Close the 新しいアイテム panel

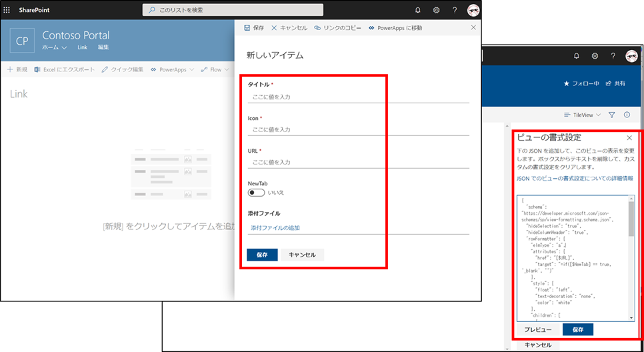473,27
